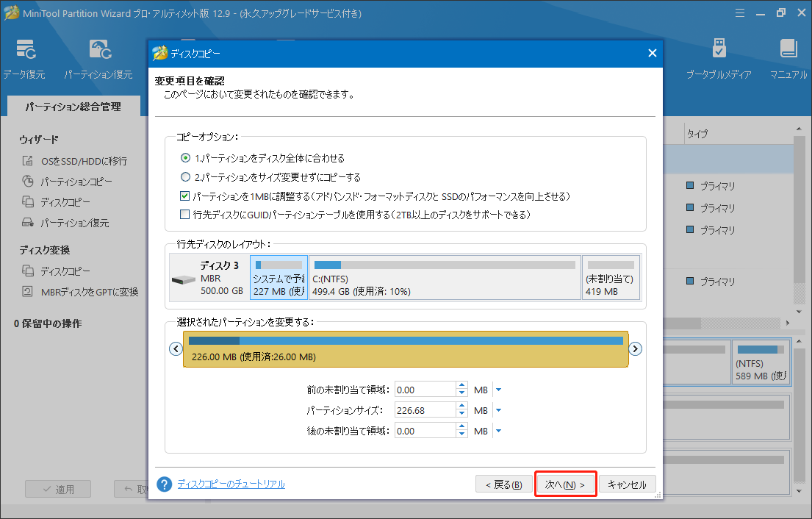
Task: Click the 次へ(N) button
Action: click(x=566, y=484)
